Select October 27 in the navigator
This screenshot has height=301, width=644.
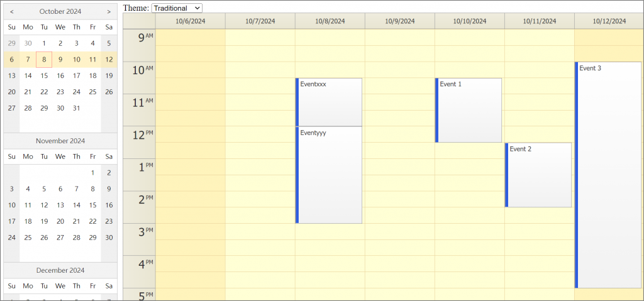pyautogui.click(x=11, y=109)
